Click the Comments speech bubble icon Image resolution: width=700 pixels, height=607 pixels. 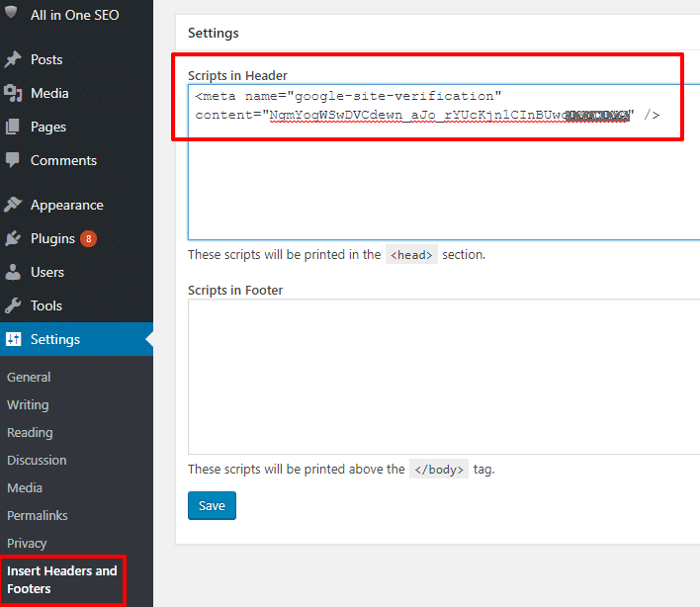click(13, 160)
